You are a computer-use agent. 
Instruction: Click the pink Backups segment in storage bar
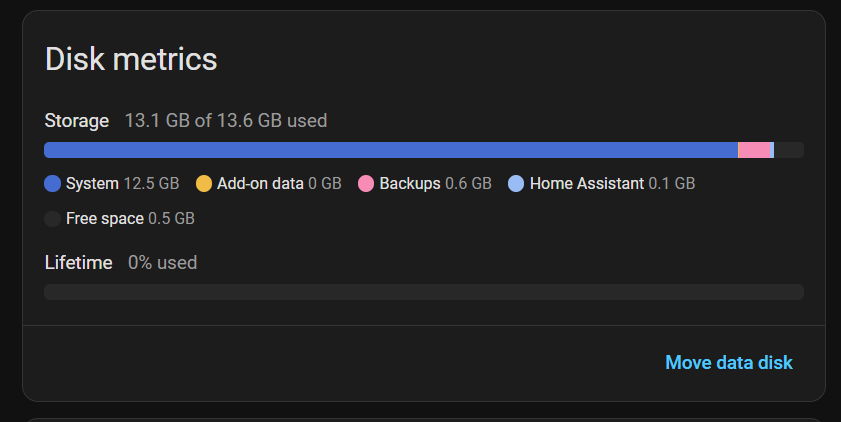[x=755, y=150]
